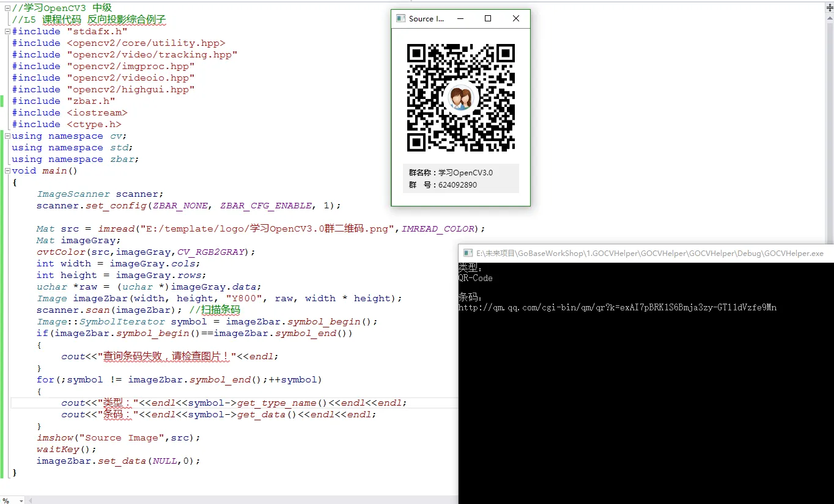The width and height of the screenshot is (834, 504).
Task: Click the for loop header line
Action: pos(180,379)
